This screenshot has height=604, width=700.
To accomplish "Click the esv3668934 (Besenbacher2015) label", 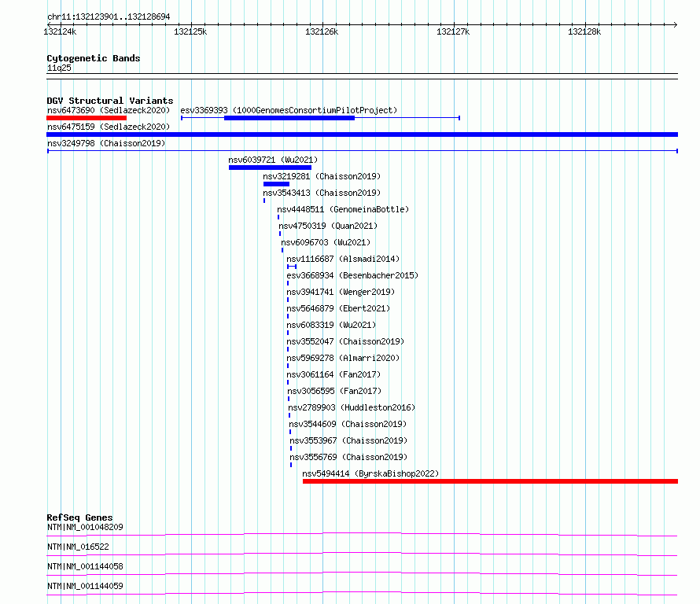I will (352, 275).
